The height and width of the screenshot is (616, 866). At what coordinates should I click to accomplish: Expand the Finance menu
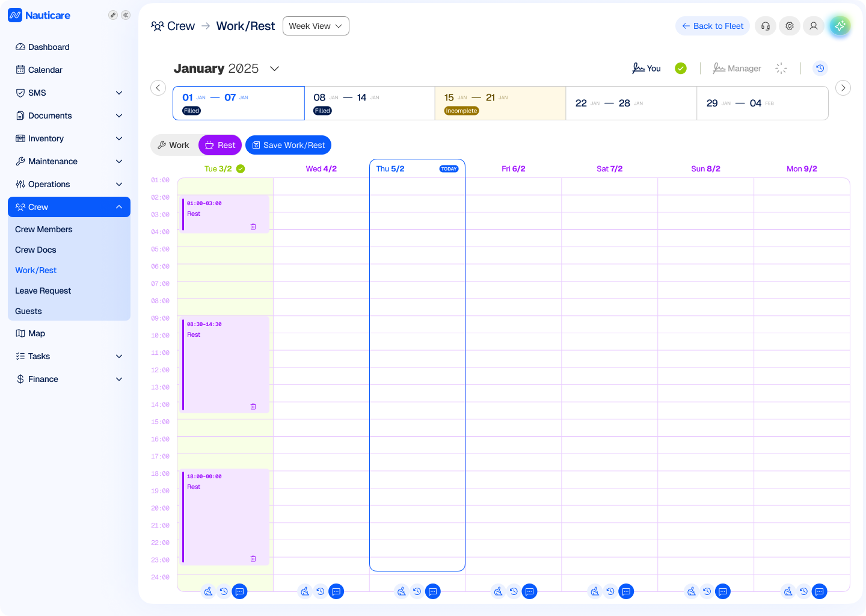pyautogui.click(x=69, y=379)
